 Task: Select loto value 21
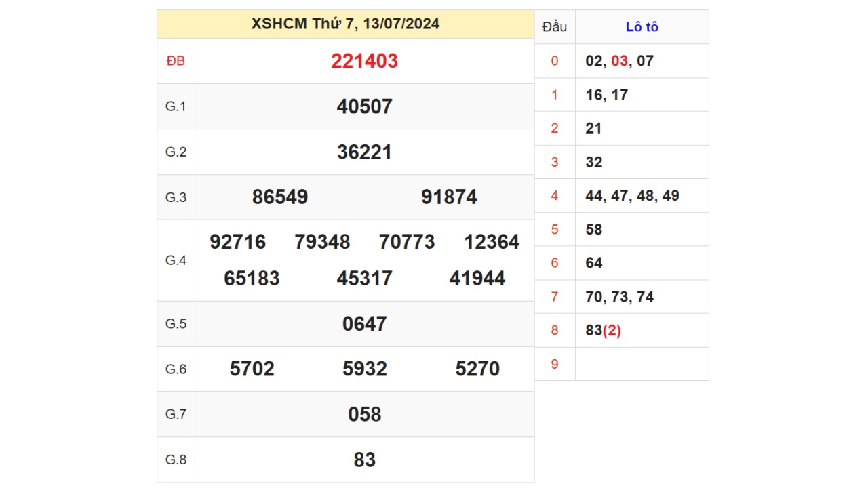point(593,128)
